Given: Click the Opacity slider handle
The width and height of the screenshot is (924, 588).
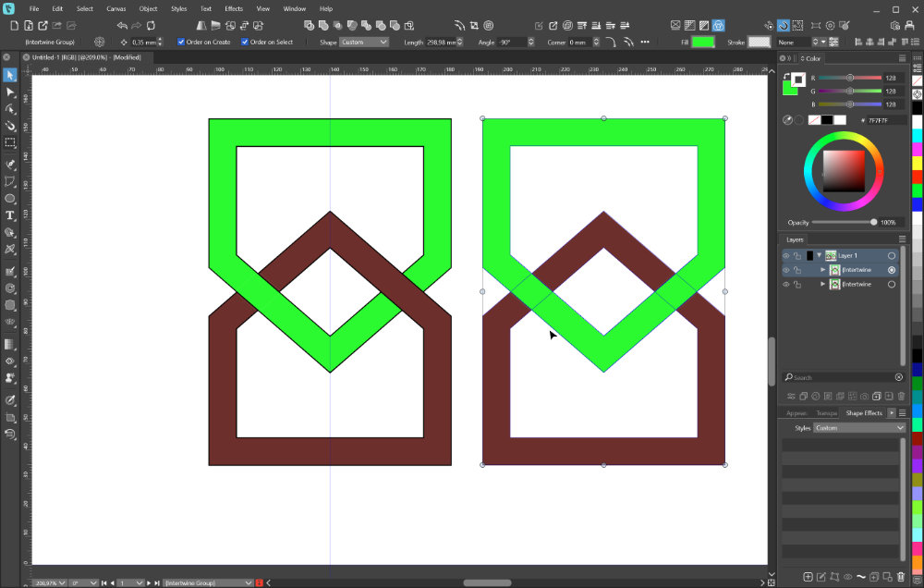Looking at the screenshot, I should [x=873, y=223].
